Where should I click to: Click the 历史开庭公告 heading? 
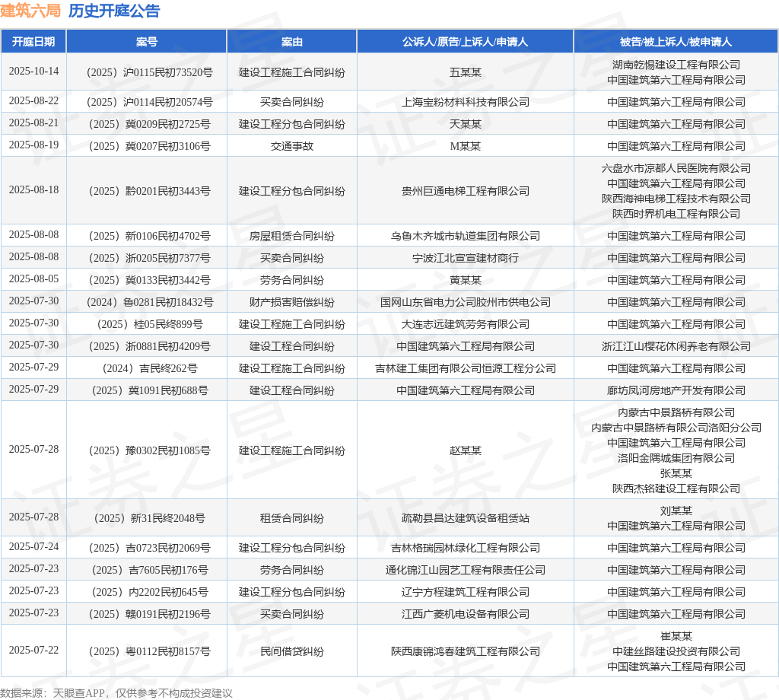[x=114, y=11]
